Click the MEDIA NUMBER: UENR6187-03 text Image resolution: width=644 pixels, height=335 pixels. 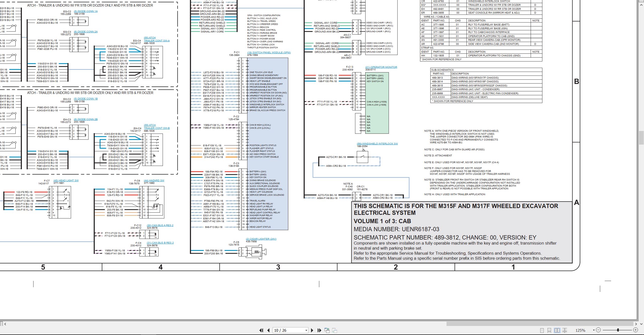point(396,229)
